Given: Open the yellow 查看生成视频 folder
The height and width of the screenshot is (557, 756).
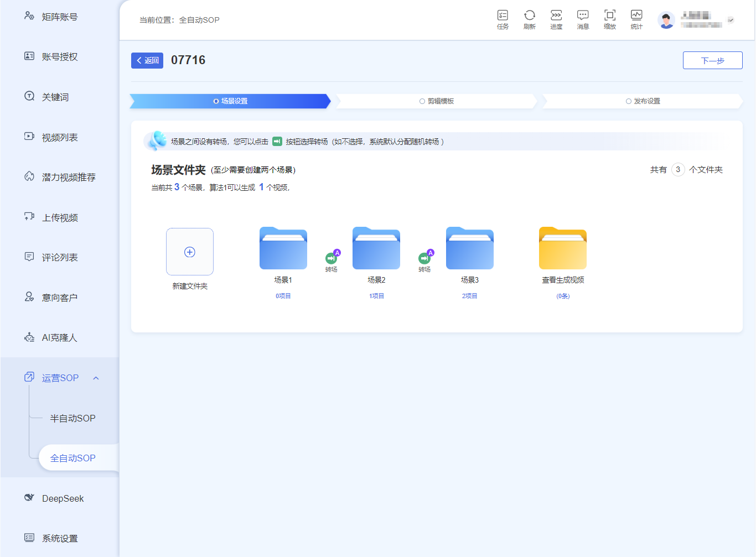Looking at the screenshot, I should click(x=563, y=248).
